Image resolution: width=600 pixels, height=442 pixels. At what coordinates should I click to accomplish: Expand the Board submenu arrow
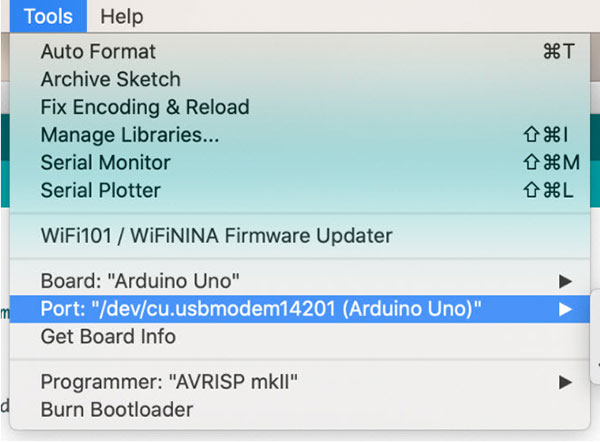(565, 281)
